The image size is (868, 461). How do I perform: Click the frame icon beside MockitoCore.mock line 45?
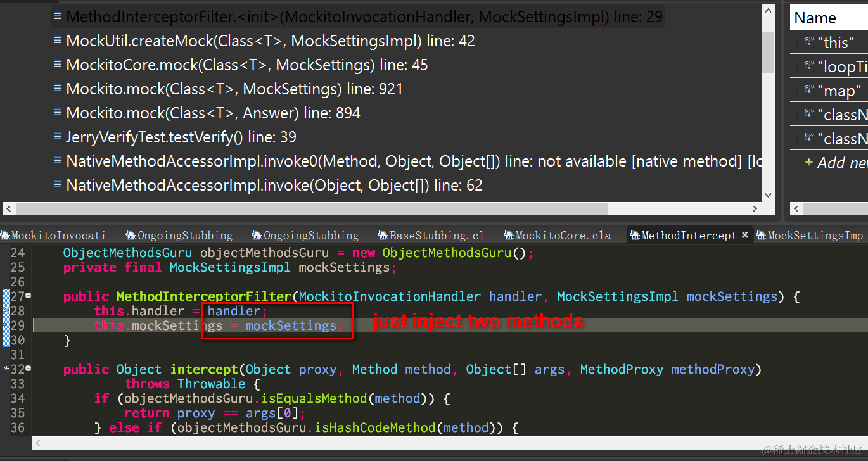[58, 65]
